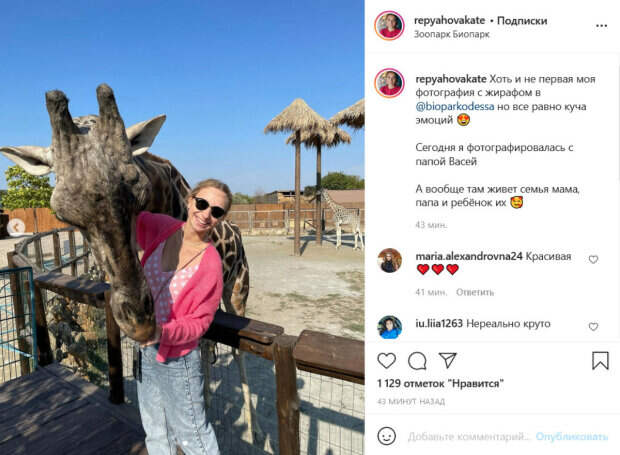Screen dimensions: 620x455
Task: Share the post with the paper plane icon
Action: click(x=448, y=360)
